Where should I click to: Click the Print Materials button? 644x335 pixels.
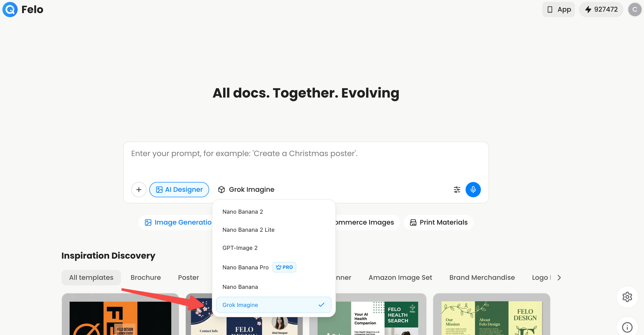pos(438,222)
